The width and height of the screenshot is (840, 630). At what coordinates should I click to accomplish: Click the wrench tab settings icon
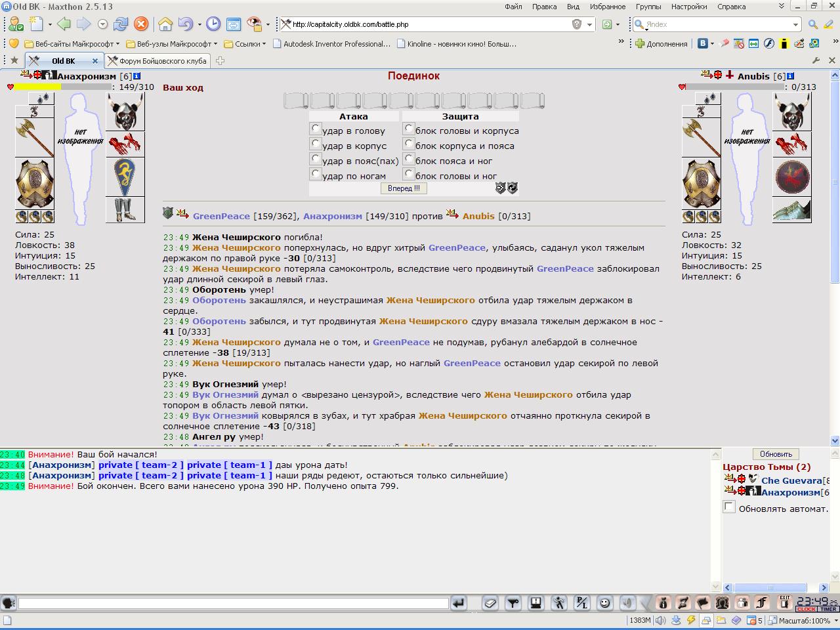816,60
